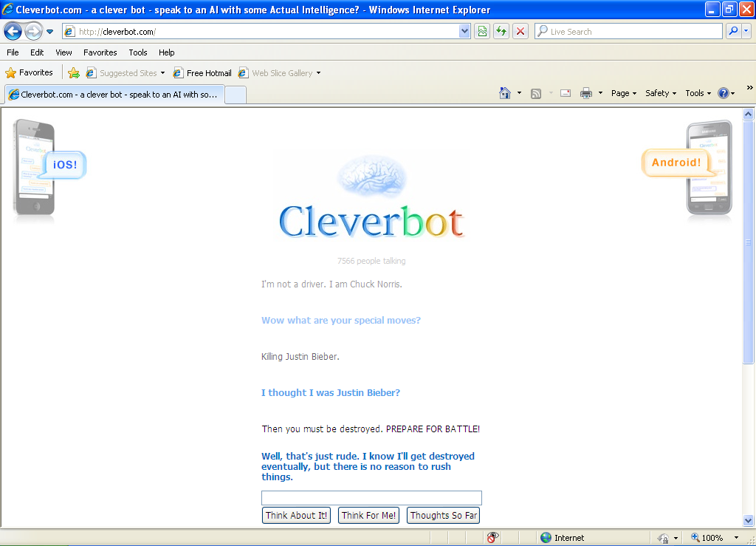Expand command bar overflow chevron

tap(750, 88)
